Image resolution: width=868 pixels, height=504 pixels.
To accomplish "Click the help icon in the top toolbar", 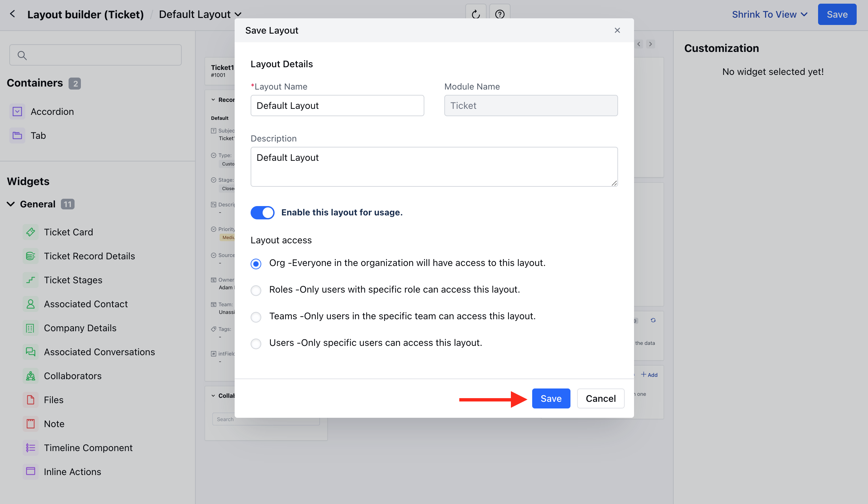I will 499,14.
